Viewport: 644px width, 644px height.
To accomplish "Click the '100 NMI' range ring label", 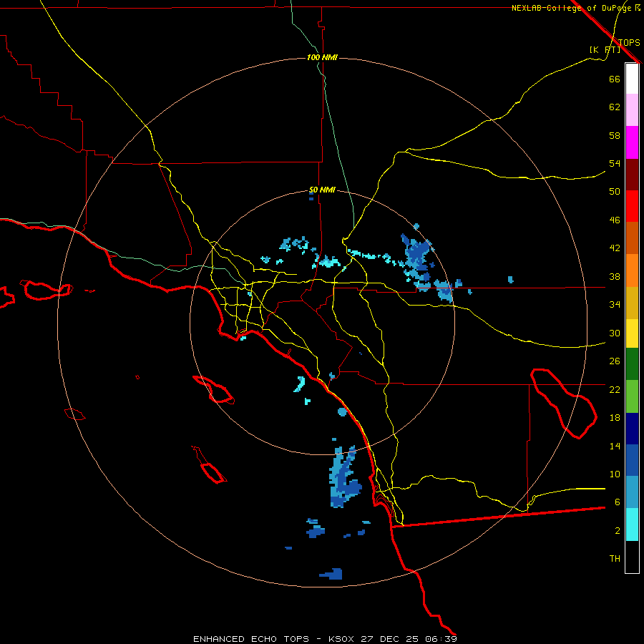I will [322, 57].
